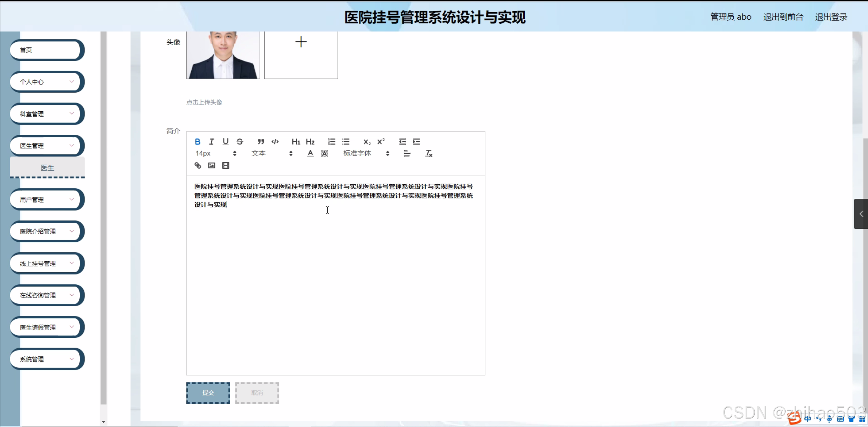Toggle underline formatting
The height and width of the screenshot is (427, 868).
pyautogui.click(x=225, y=142)
